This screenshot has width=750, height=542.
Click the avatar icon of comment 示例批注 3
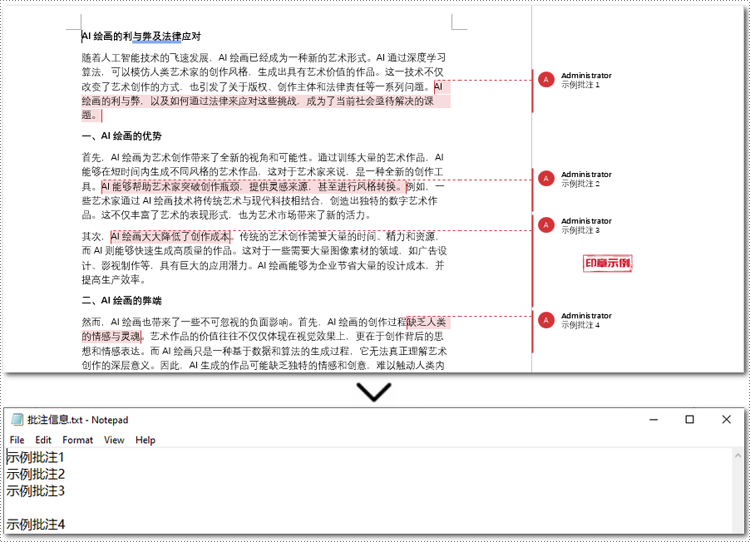pos(546,225)
